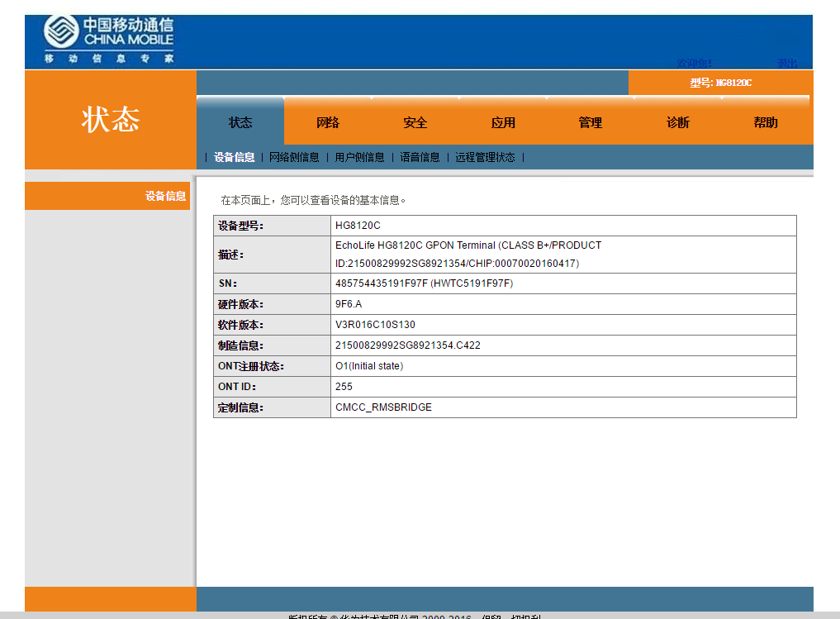
Task: Click the page description sentence 在本页面上
Action: [x=313, y=200]
